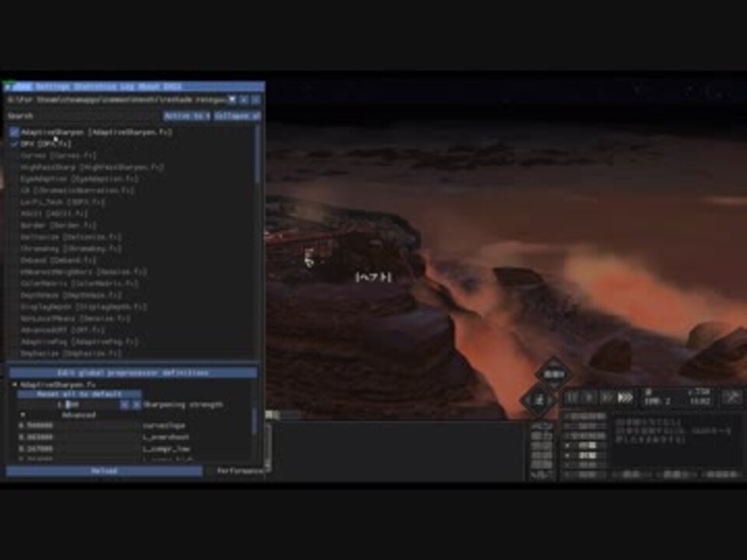Click Edit global preprocessor definitions
This screenshot has height=560, width=747.
pyautogui.click(x=133, y=373)
